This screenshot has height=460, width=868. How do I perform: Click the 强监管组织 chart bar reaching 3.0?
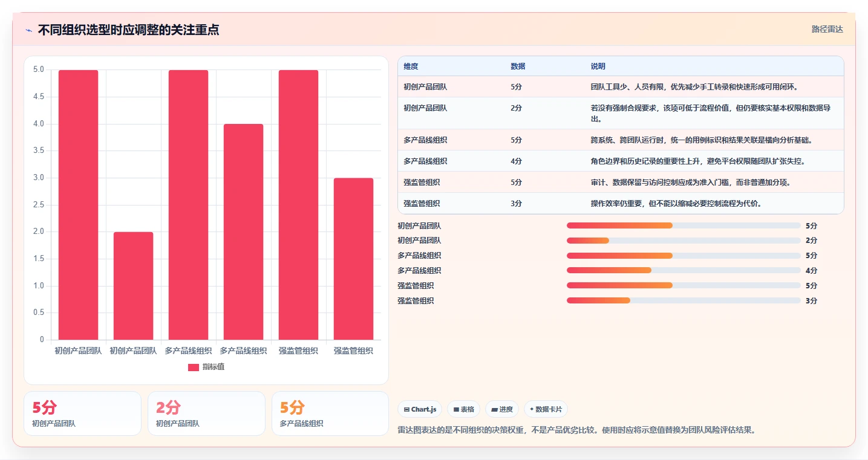pyautogui.click(x=353, y=259)
